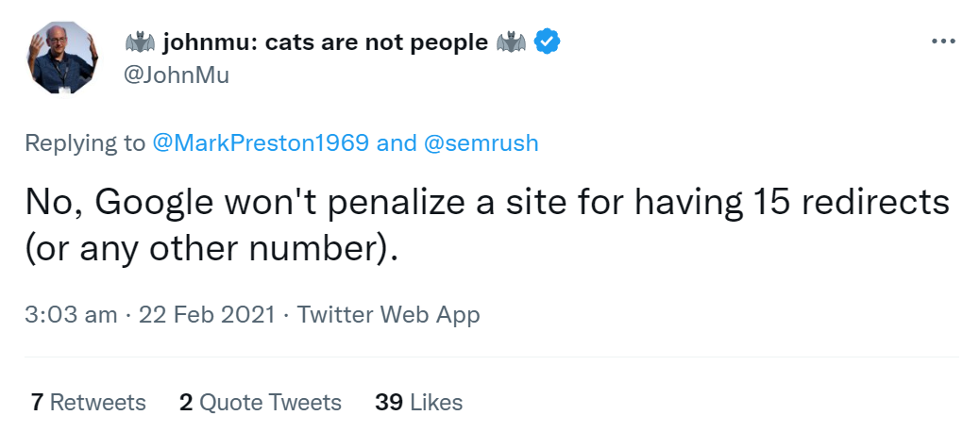The height and width of the screenshot is (432, 980).
Task: Click the @JohnMu handle
Action: (177, 75)
